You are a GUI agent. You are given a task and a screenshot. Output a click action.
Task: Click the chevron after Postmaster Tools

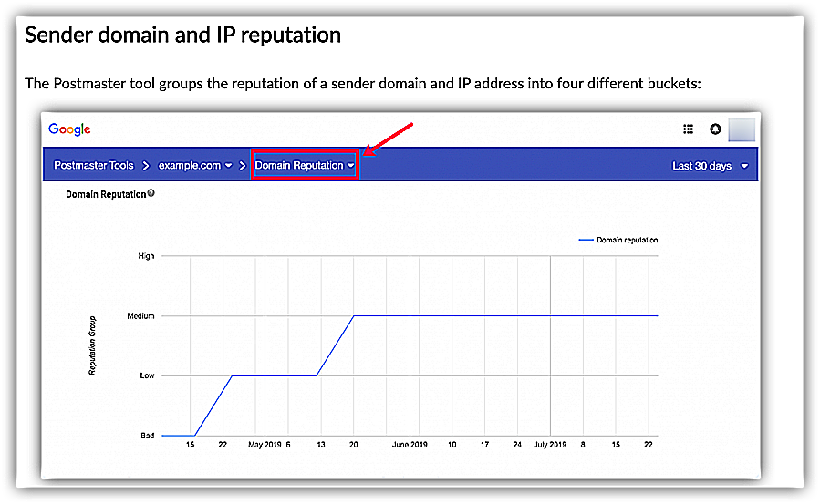point(146,166)
